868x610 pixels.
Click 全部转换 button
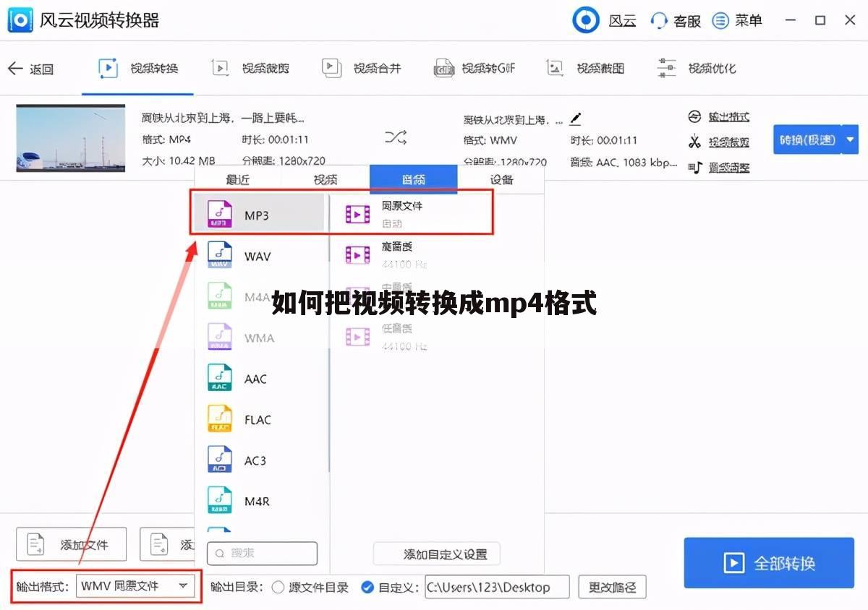click(769, 563)
